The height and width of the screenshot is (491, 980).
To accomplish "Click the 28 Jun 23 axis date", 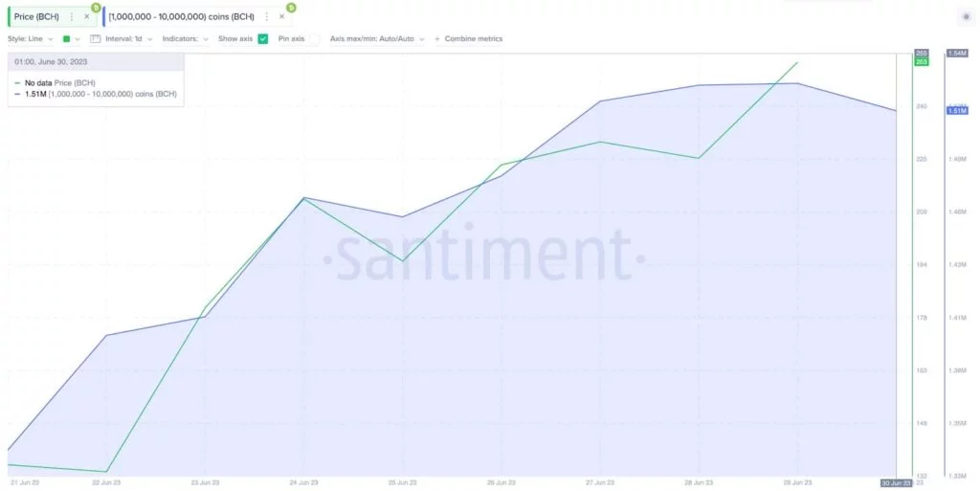I will pyautogui.click(x=699, y=483).
